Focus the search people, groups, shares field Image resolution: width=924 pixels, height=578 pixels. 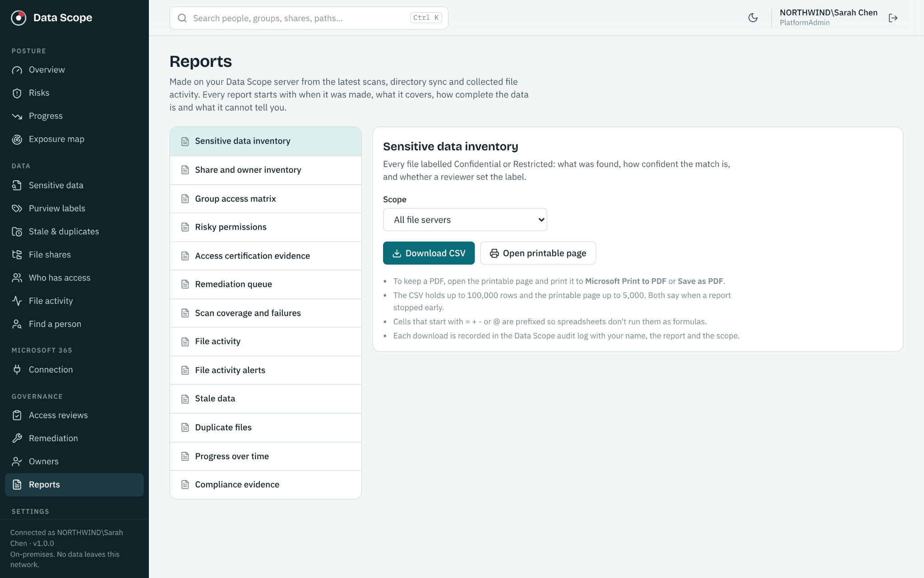pos(309,18)
